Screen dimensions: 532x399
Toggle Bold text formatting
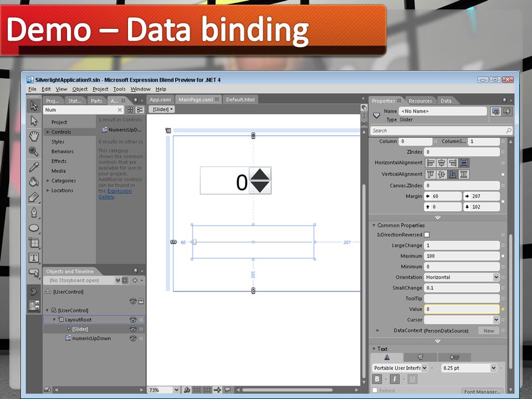point(377,379)
